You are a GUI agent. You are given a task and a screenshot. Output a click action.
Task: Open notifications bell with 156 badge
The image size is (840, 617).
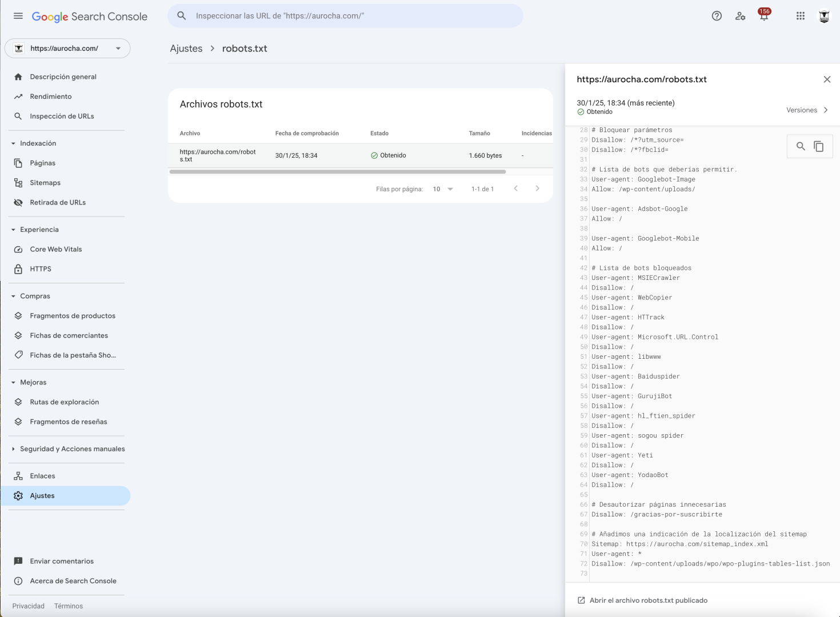(764, 15)
